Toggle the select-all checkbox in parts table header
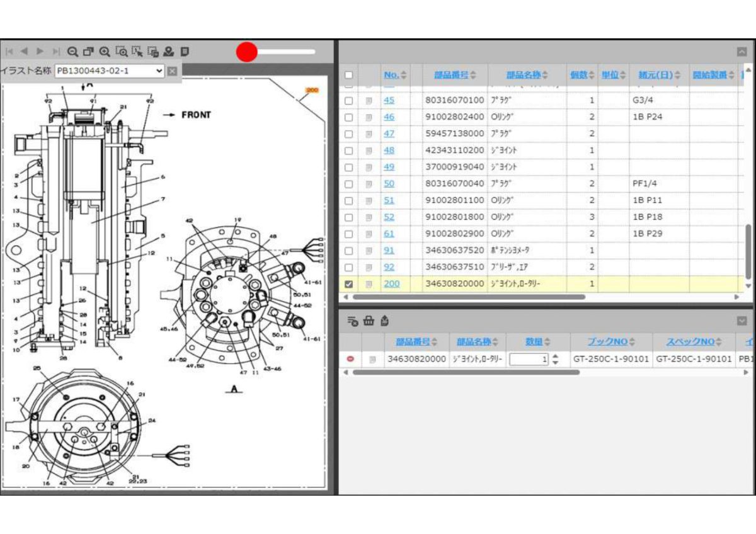Viewport: 756px width, 534px height. [x=349, y=75]
